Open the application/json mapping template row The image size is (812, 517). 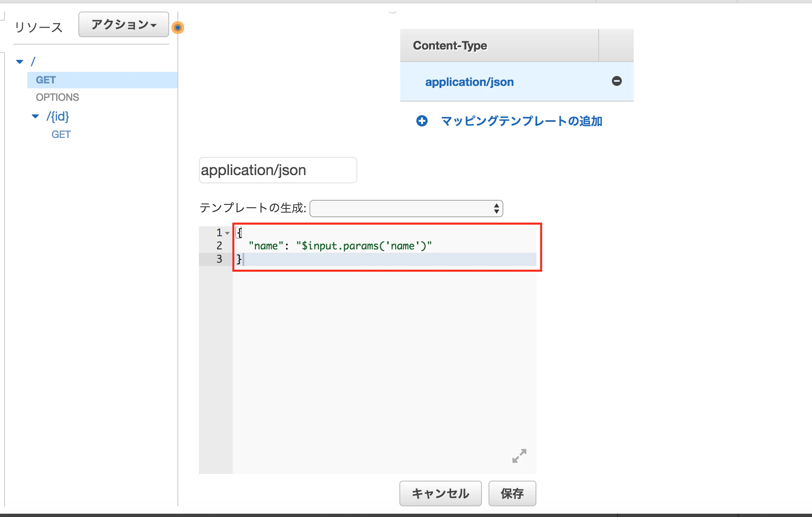tap(470, 82)
